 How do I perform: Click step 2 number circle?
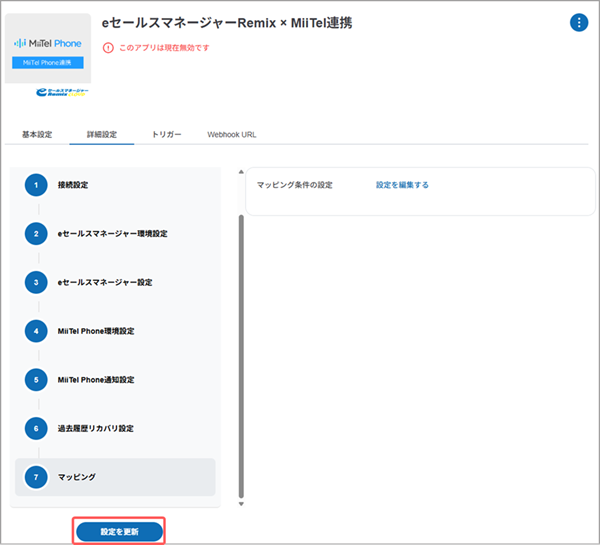(x=36, y=233)
